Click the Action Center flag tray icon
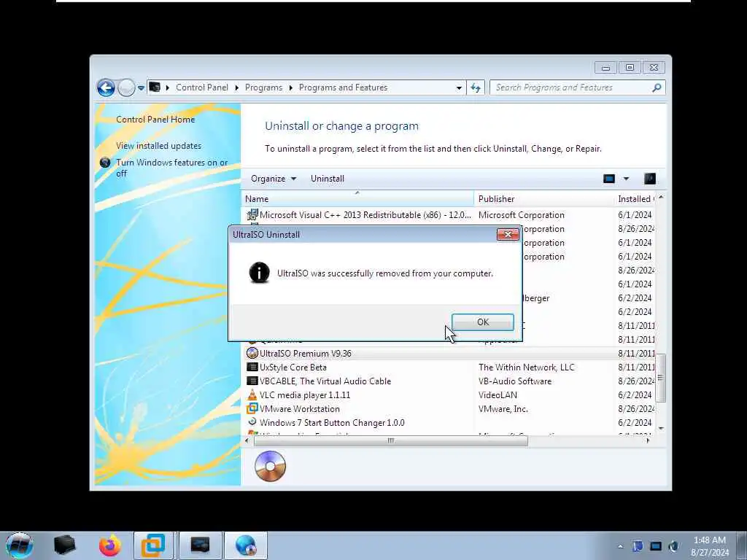The height and width of the screenshot is (560, 747). (638, 546)
